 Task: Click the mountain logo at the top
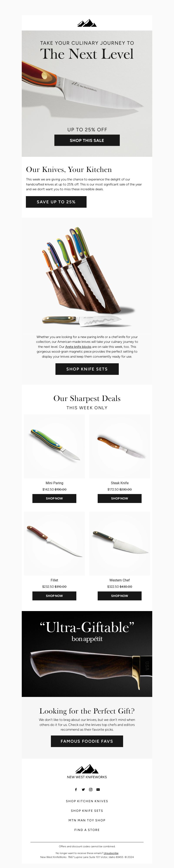point(87,23)
